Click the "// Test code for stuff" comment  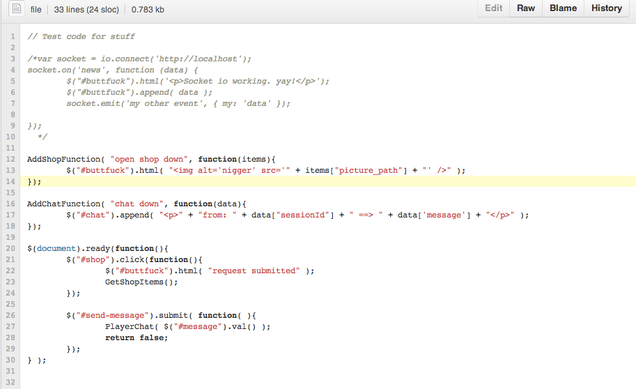[x=81, y=37]
